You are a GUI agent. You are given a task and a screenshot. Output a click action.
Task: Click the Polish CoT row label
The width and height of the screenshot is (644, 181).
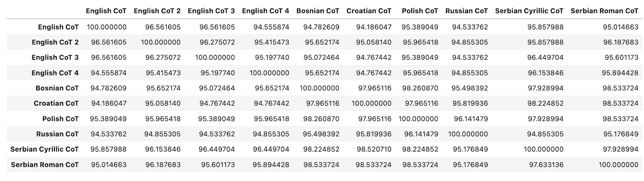coord(60,119)
